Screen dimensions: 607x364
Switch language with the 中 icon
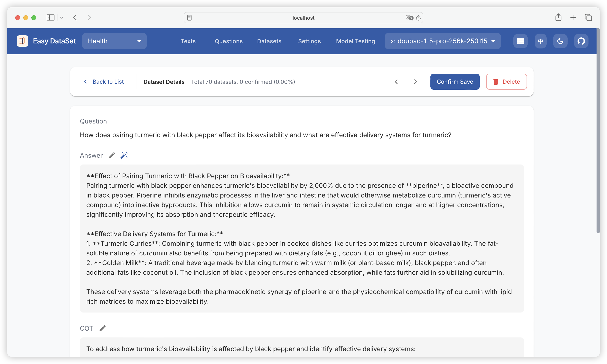541,41
